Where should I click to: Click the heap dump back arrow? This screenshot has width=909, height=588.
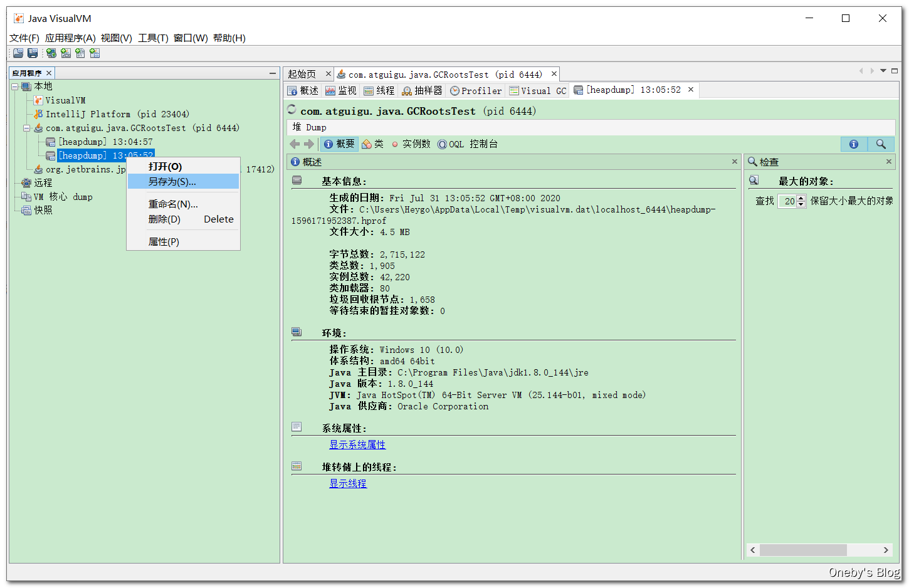(x=295, y=144)
